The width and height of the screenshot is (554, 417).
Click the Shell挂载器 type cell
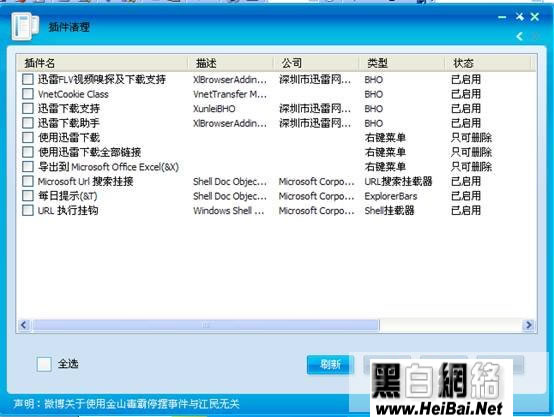[x=389, y=210]
